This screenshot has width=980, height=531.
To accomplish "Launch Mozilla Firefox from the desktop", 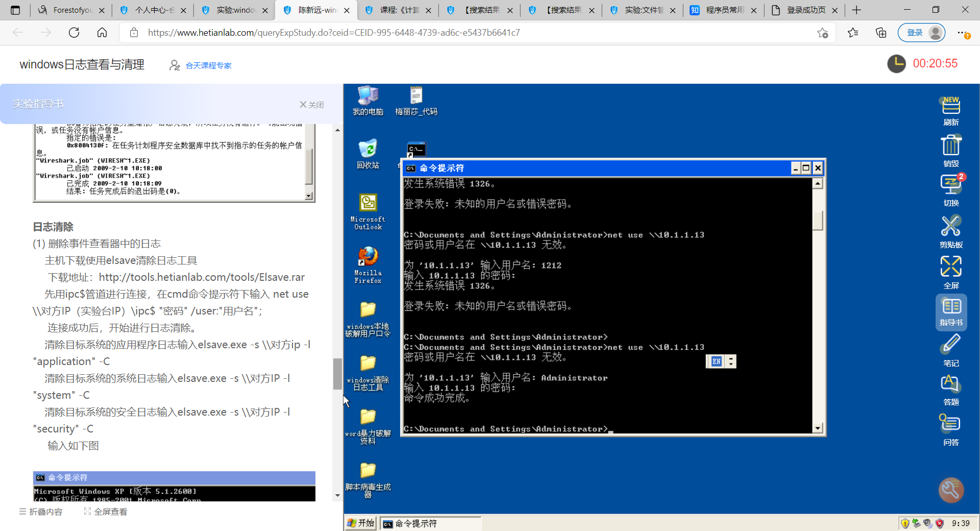I will pyautogui.click(x=367, y=265).
